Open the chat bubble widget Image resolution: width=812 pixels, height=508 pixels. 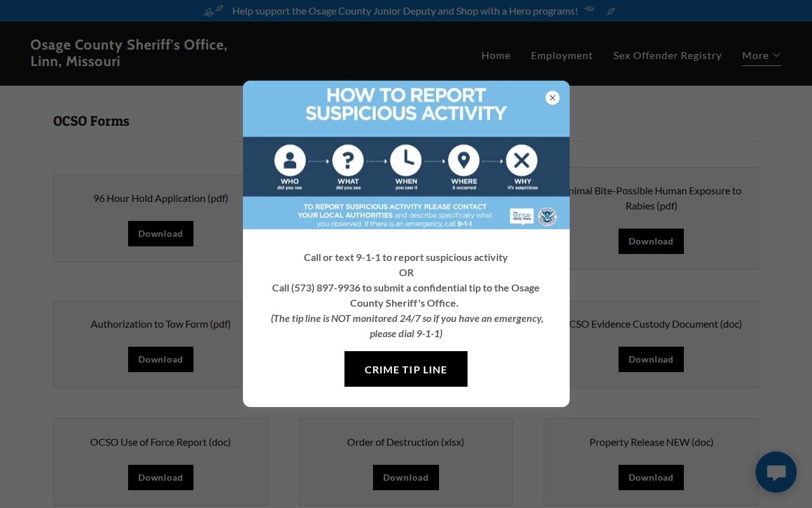pyautogui.click(x=776, y=472)
